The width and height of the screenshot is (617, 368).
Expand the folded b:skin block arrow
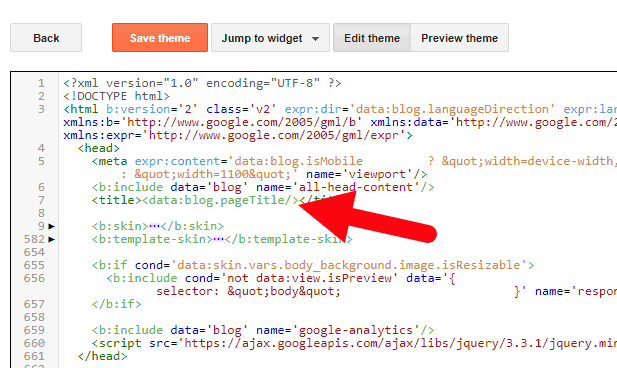click(52, 226)
